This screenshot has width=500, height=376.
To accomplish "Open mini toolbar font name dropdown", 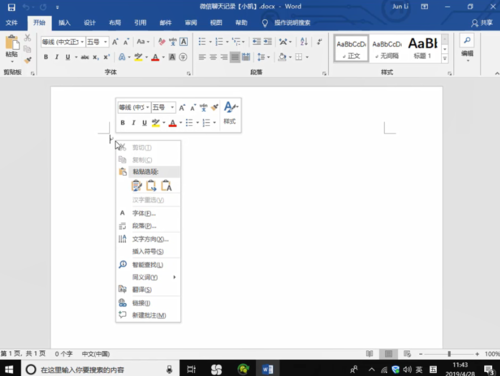I will pyautogui.click(x=147, y=107).
